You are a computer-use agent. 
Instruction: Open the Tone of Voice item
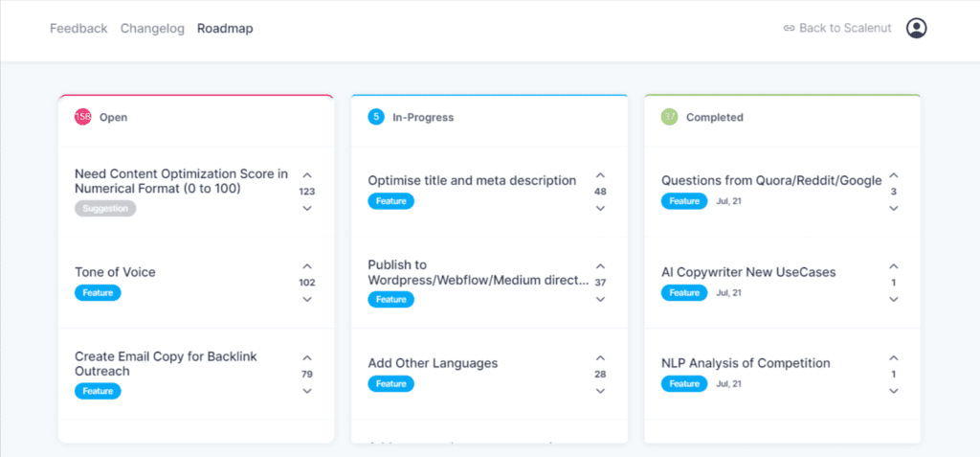click(x=115, y=272)
